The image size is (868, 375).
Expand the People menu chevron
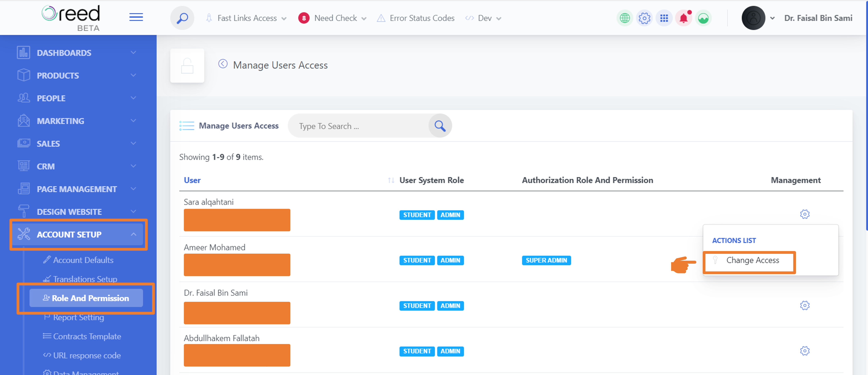tap(133, 98)
